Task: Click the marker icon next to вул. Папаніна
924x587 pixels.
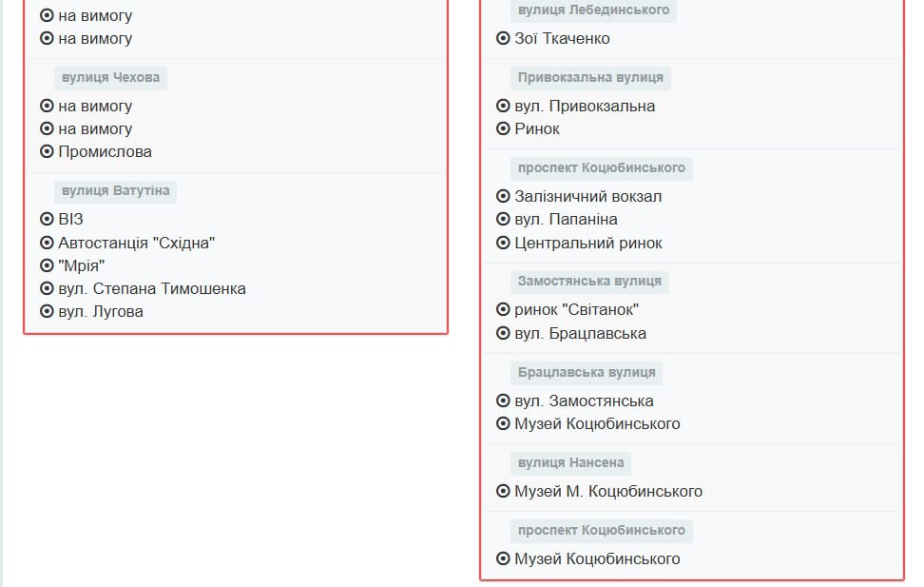Action: pos(502,220)
